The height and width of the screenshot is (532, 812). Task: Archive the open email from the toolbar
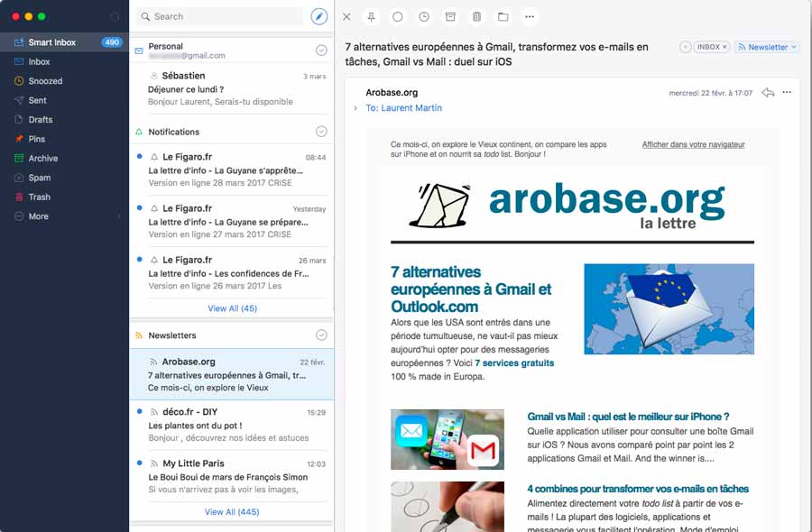coord(450,16)
